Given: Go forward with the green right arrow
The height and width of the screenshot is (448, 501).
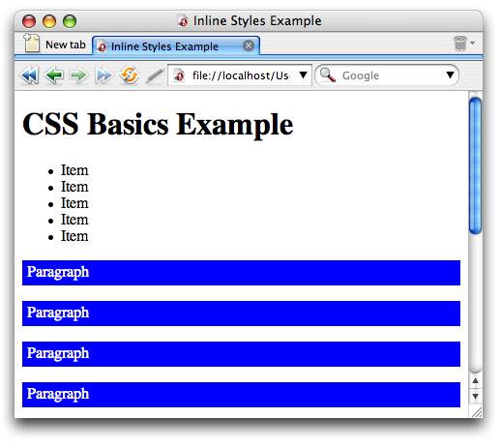Looking at the screenshot, I should (78, 75).
